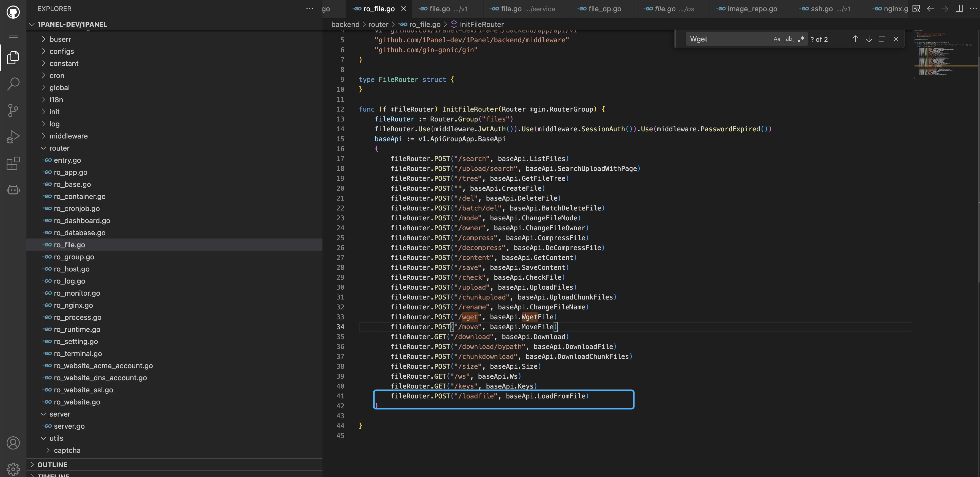Go to next match arrow in find widget
Image resolution: width=980 pixels, height=477 pixels.
(x=869, y=39)
